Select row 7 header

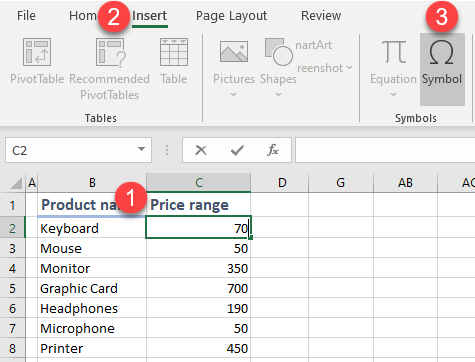(x=12, y=329)
